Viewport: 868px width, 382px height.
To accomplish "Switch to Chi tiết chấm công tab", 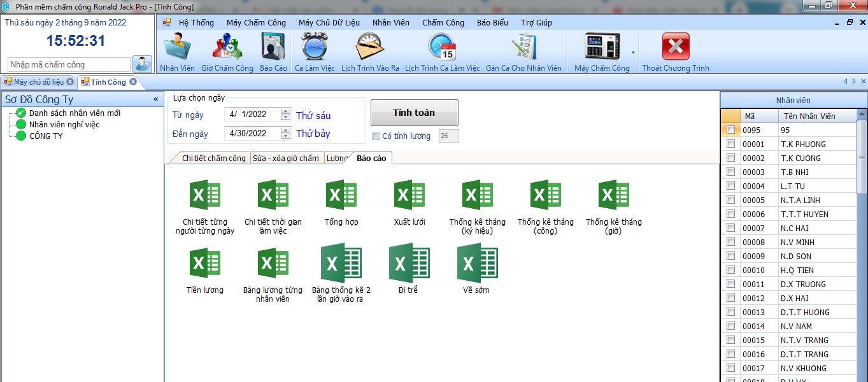I will pos(213,158).
